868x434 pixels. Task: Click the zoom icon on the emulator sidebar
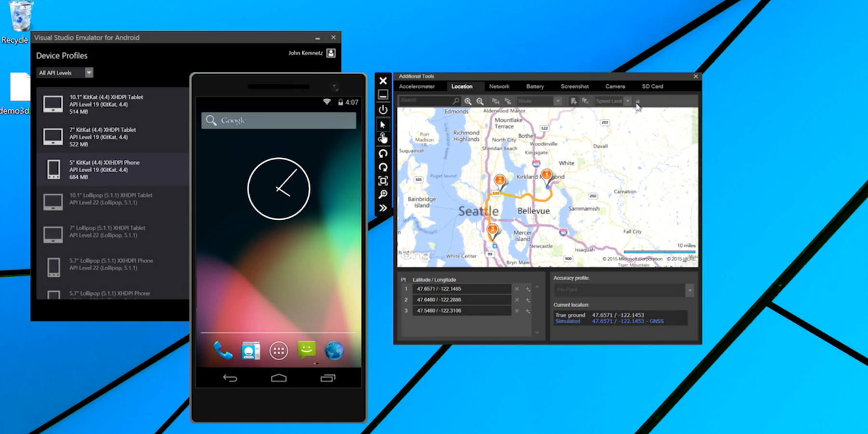(383, 194)
